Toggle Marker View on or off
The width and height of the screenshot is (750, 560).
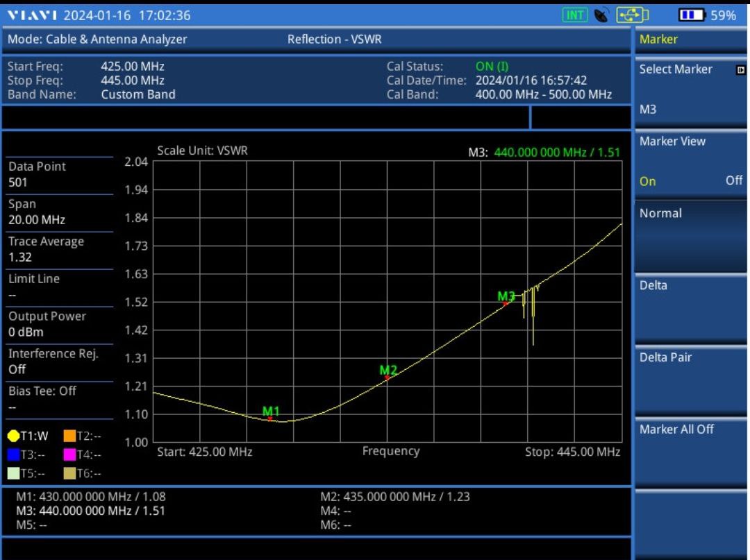[690, 162]
